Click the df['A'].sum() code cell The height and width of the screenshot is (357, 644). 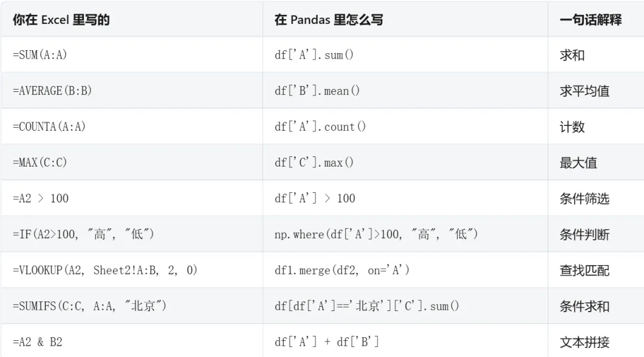coord(314,55)
